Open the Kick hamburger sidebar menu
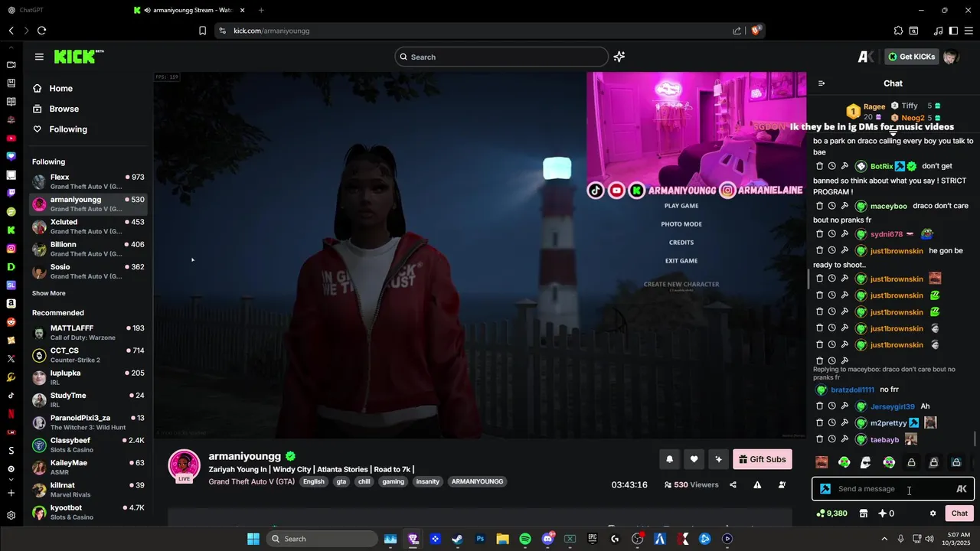980x551 pixels. (x=39, y=57)
